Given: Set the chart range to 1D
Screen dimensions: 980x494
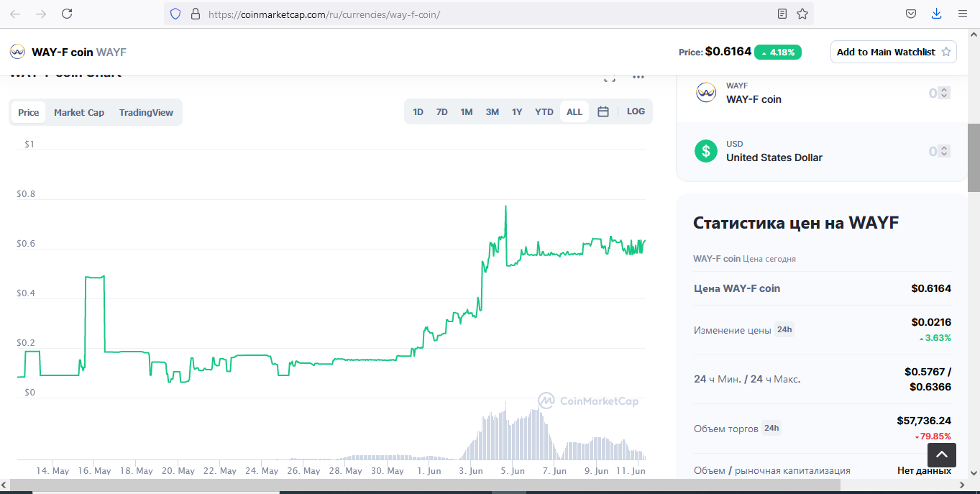Looking at the screenshot, I should (418, 111).
